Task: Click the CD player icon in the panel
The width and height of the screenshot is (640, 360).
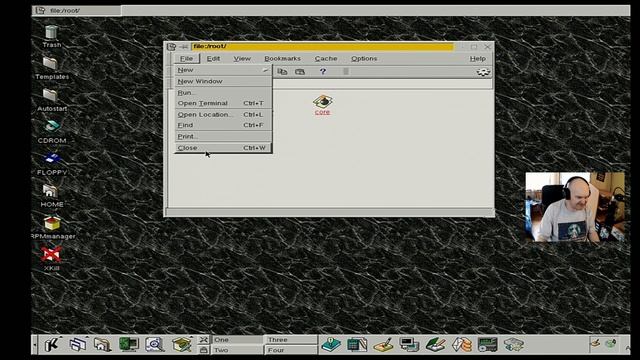Action: coord(487,345)
